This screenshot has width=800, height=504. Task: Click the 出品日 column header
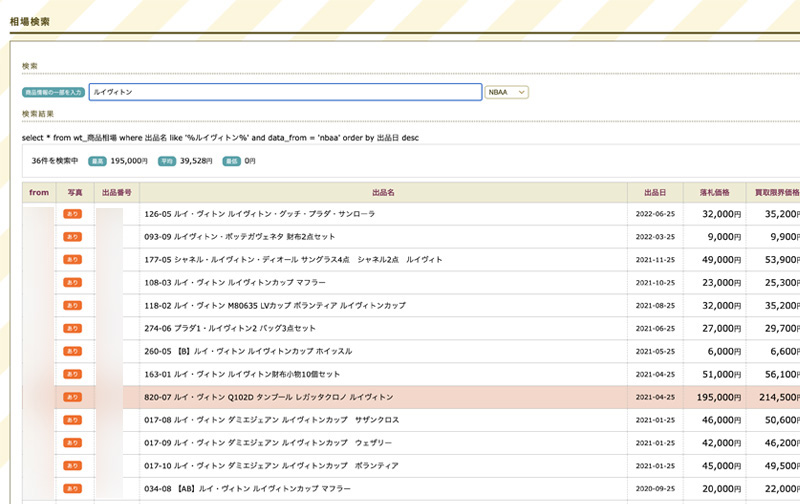tap(655, 192)
